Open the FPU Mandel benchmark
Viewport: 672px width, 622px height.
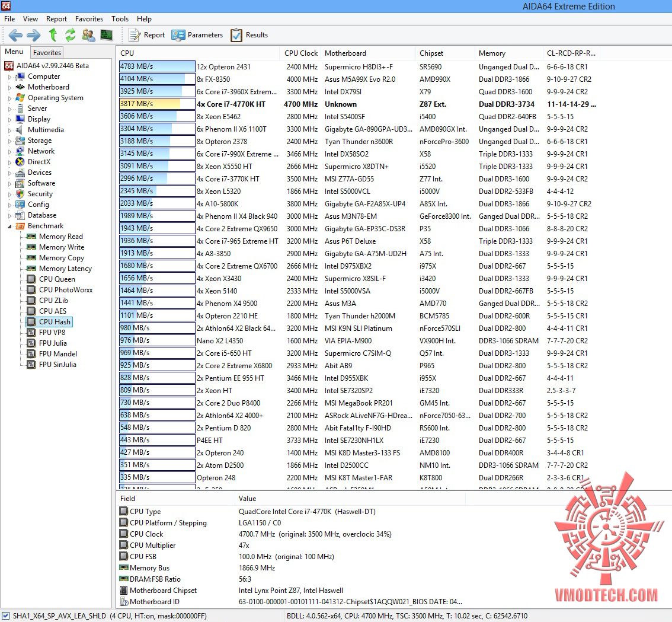pyautogui.click(x=58, y=354)
